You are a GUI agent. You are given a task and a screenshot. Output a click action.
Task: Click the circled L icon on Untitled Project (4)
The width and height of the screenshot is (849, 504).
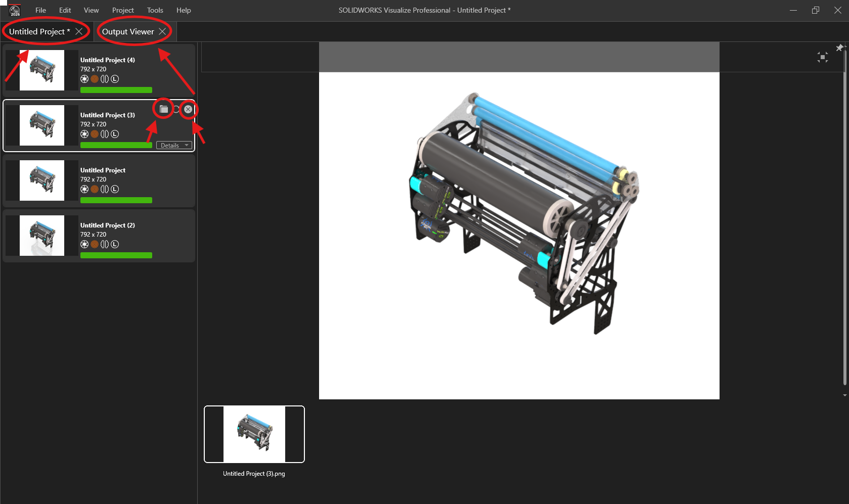[x=115, y=79]
